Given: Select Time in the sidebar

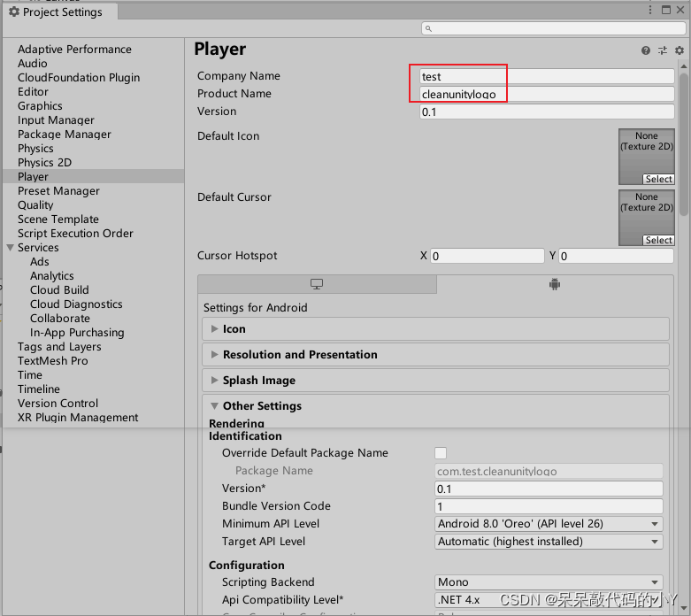Looking at the screenshot, I should coord(29,374).
